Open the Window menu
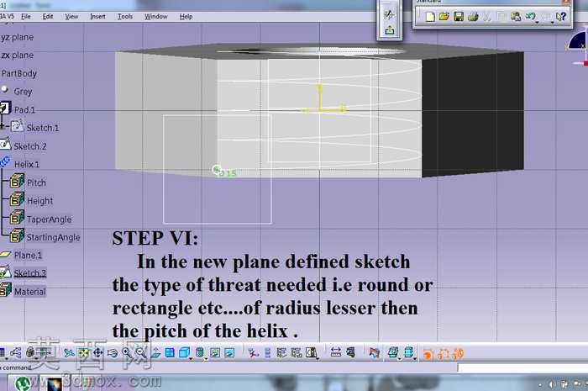Viewport: 588px width, 391px height. point(156,17)
